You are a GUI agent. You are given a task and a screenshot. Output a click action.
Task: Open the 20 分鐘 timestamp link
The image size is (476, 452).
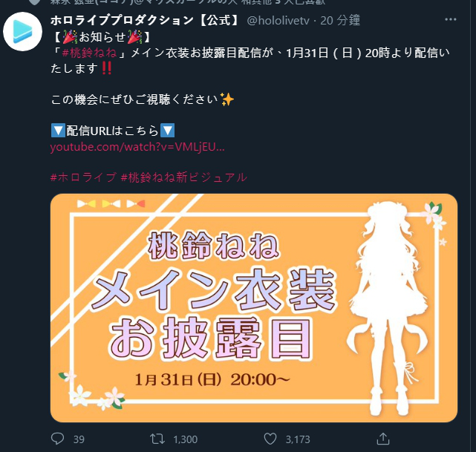pyautogui.click(x=340, y=21)
